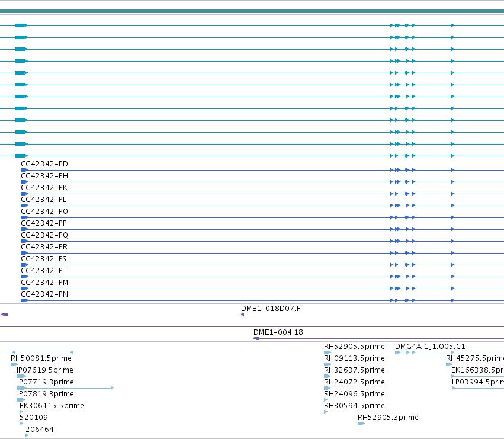
Task: Select the CG42342-PN transcript label
Action: (x=44, y=294)
